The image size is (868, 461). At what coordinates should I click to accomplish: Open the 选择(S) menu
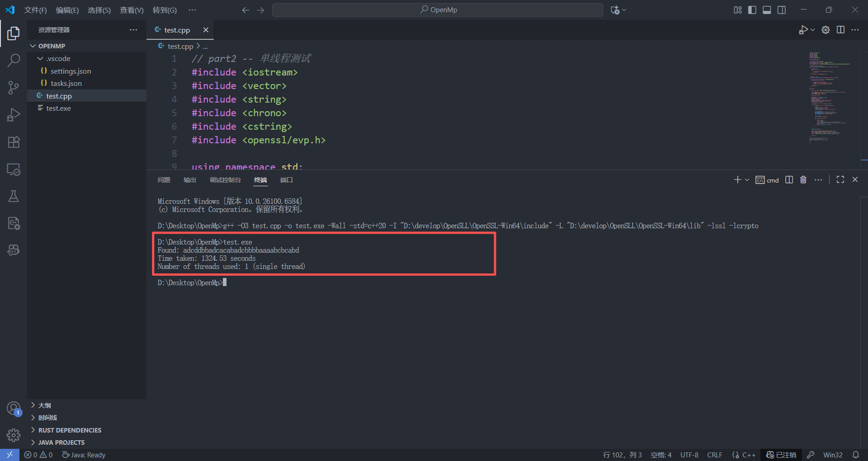click(99, 10)
